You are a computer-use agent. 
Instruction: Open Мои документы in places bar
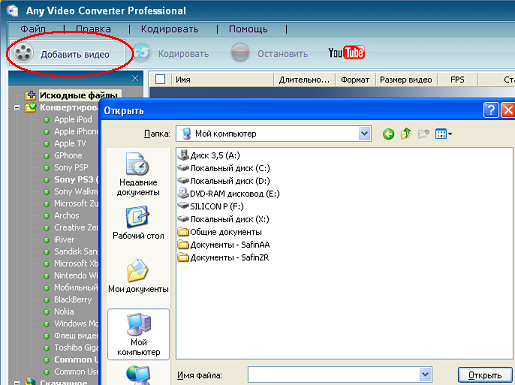point(138,276)
